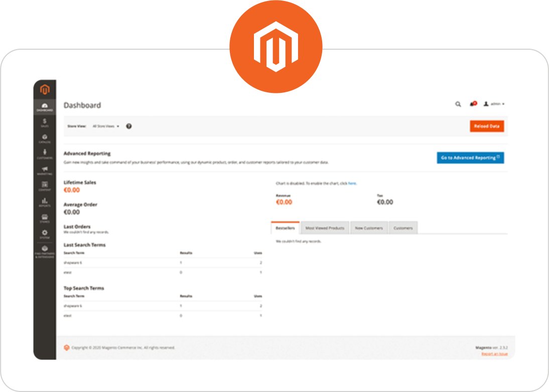Click Go to Advanced Reporting button

pos(470,158)
